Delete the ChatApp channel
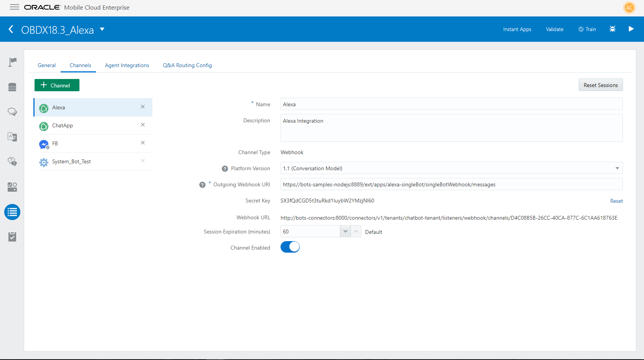Viewport: 644px width, 360px height. pyautogui.click(x=143, y=125)
